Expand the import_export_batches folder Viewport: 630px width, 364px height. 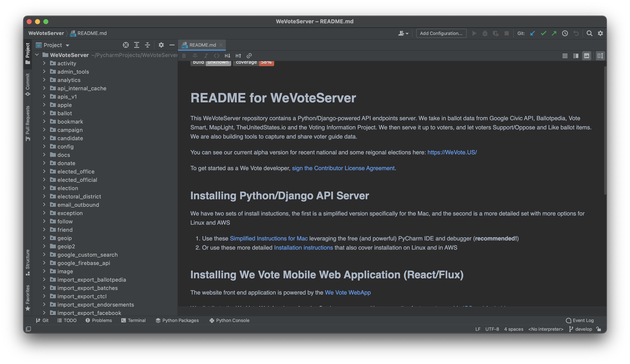[x=44, y=288]
